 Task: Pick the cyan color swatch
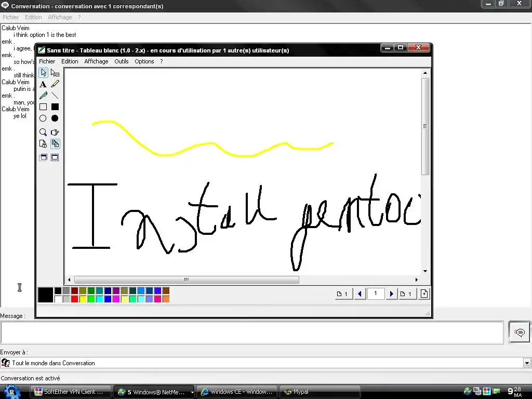coord(99,299)
